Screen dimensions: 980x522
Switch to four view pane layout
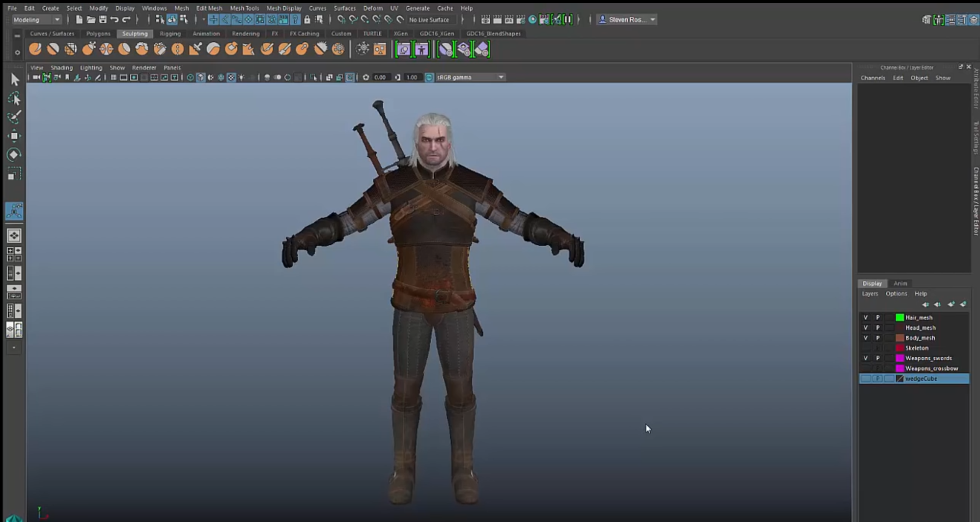tap(14, 254)
